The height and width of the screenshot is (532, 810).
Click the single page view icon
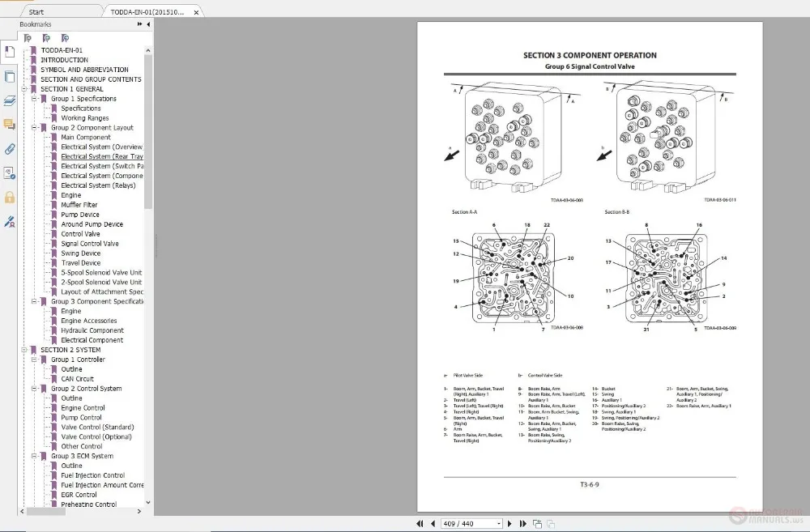coord(537,524)
